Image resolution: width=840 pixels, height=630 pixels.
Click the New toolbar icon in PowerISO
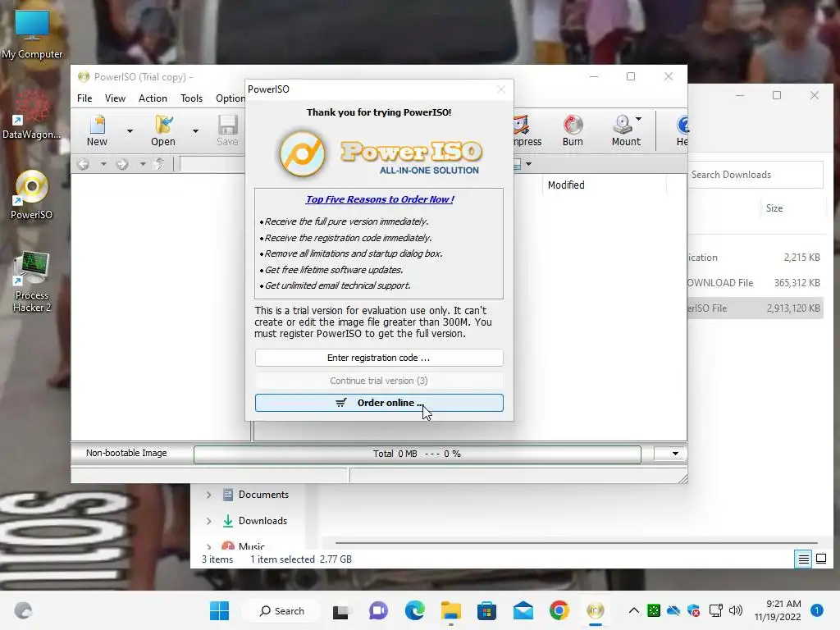coord(97,130)
